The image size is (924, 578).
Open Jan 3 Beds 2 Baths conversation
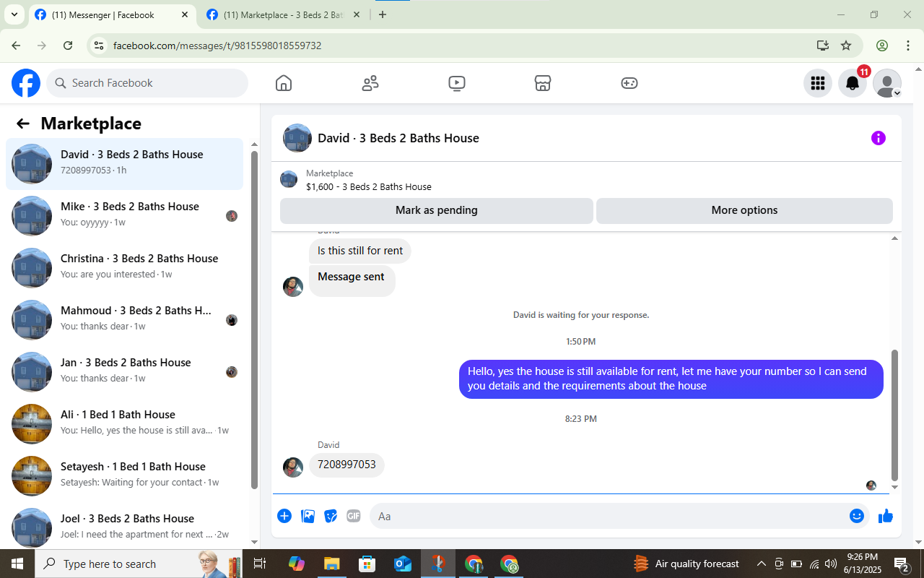125,372
